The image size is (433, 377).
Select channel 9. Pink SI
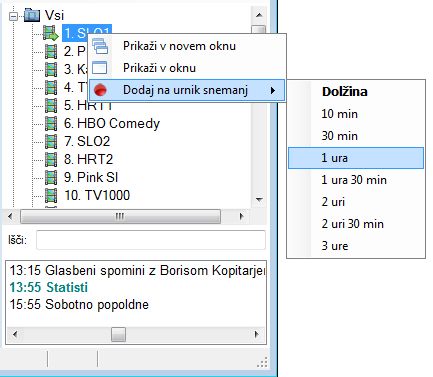click(x=91, y=177)
